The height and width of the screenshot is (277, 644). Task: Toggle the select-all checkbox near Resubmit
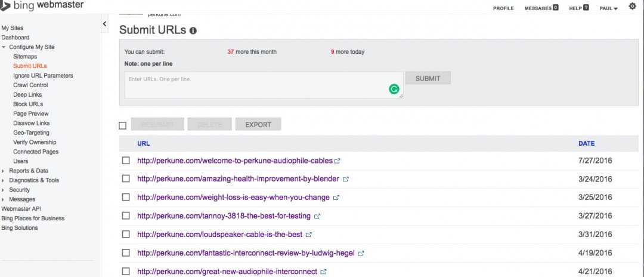pyautogui.click(x=122, y=125)
